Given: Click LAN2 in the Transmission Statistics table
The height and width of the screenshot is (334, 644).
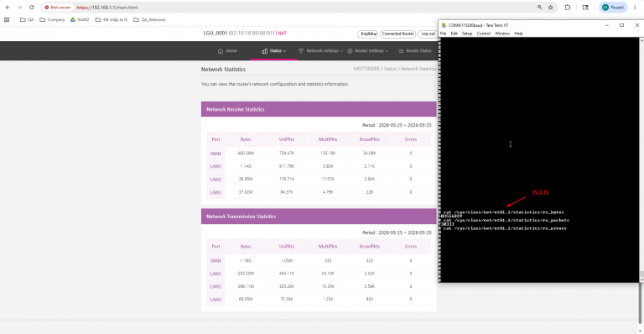Looking at the screenshot, I should pos(216,286).
